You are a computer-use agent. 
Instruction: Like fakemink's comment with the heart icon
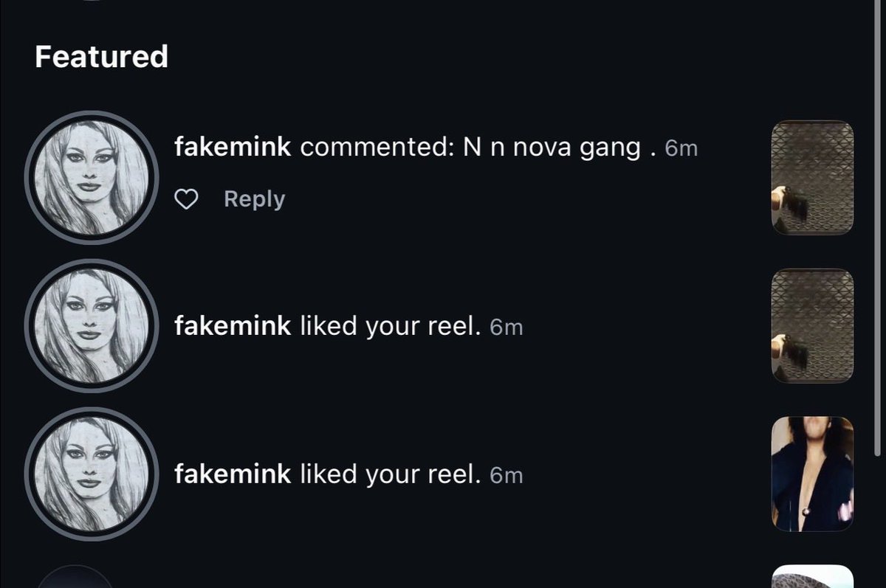[187, 199]
